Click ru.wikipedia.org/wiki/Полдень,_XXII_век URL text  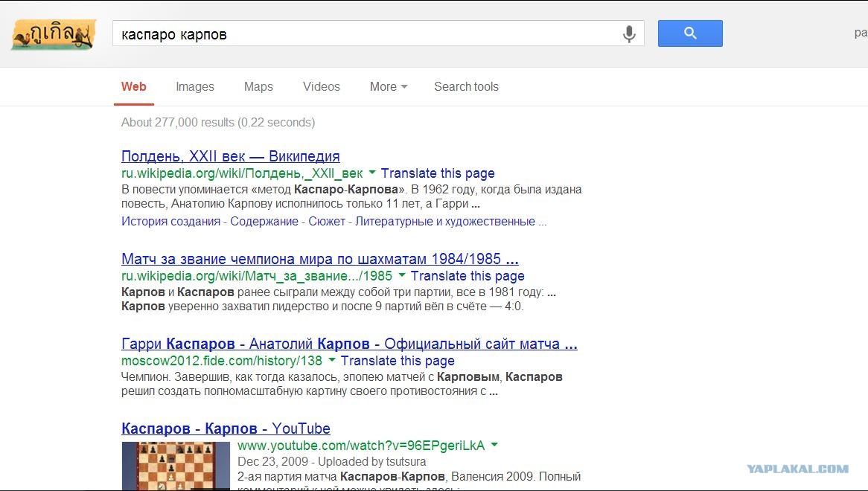(242, 173)
